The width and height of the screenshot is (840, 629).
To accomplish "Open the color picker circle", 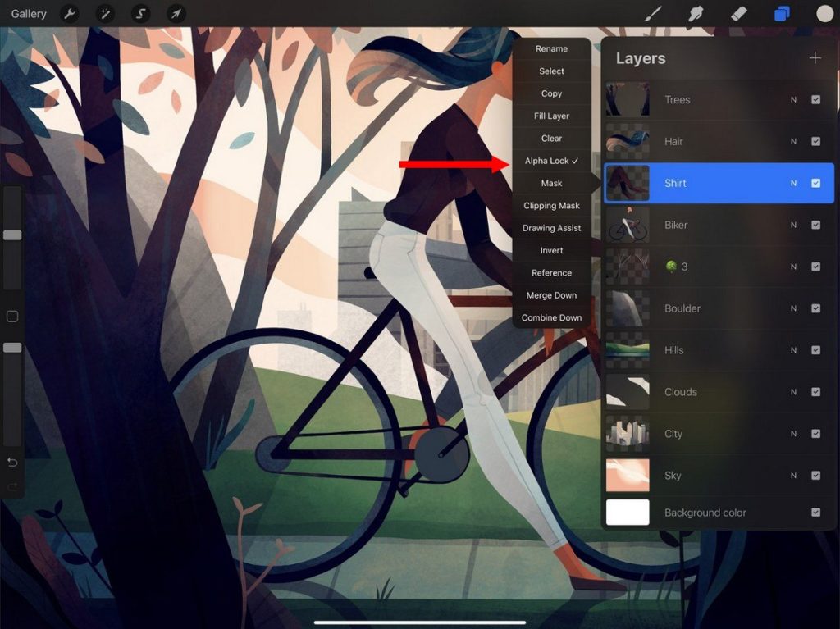I will click(824, 13).
